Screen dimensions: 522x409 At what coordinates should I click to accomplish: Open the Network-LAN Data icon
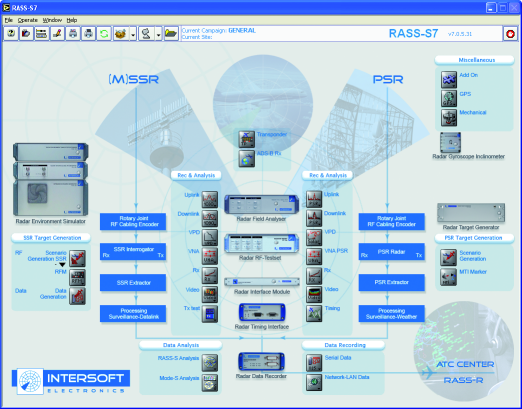(314, 382)
